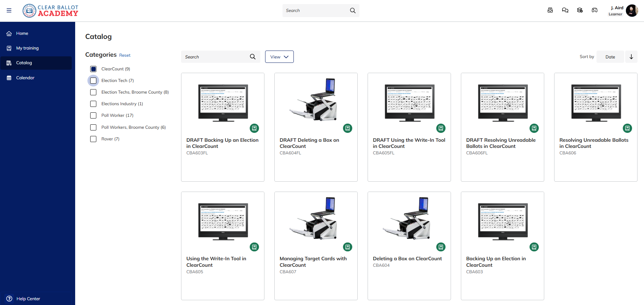Open the CBA605 Using the Write-In Tool thumbnail
The height and width of the screenshot is (305, 644).
click(223, 222)
